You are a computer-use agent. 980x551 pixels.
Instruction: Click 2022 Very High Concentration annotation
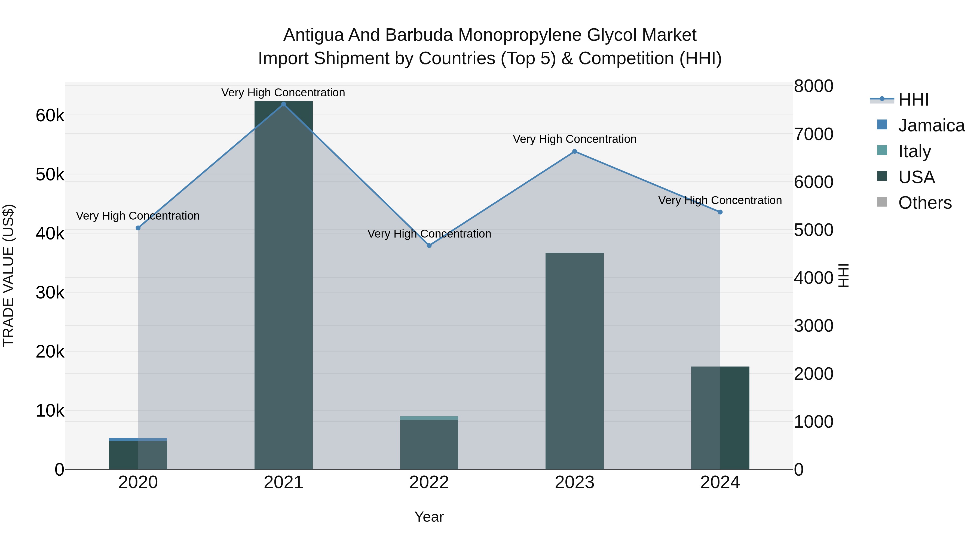pyautogui.click(x=429, y=233)
